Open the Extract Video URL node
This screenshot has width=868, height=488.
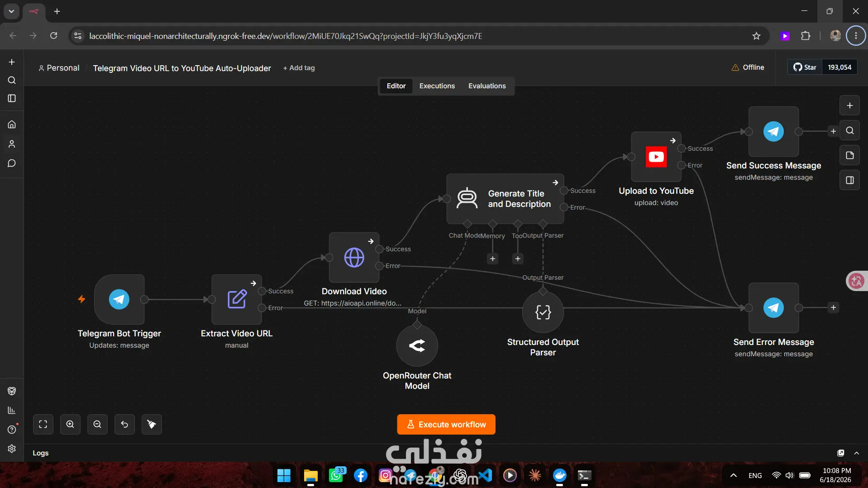(237, 299)
